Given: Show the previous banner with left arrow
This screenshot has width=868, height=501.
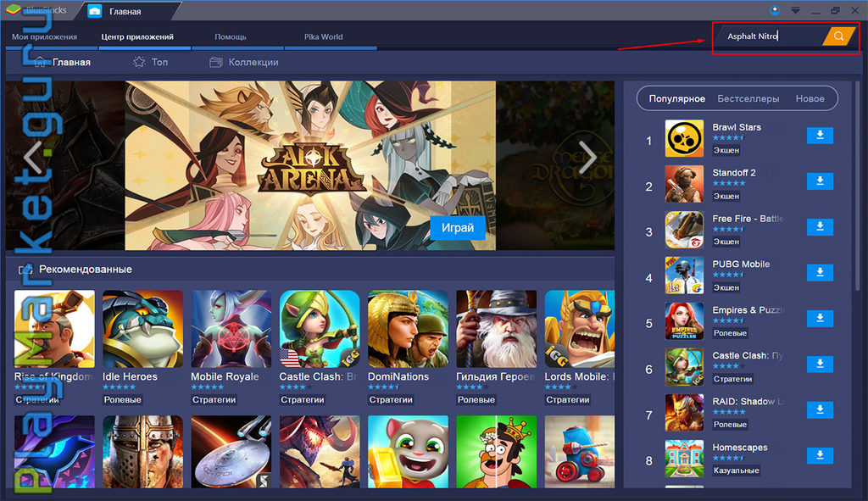Looking at the screenshot, I should (x=33, y=157).
